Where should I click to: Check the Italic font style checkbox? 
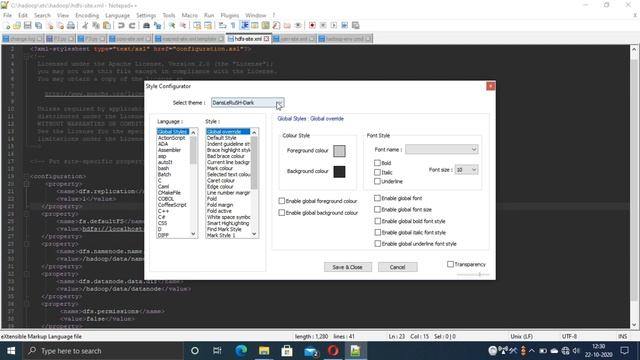pyautogui.click(x=377, y=172)
